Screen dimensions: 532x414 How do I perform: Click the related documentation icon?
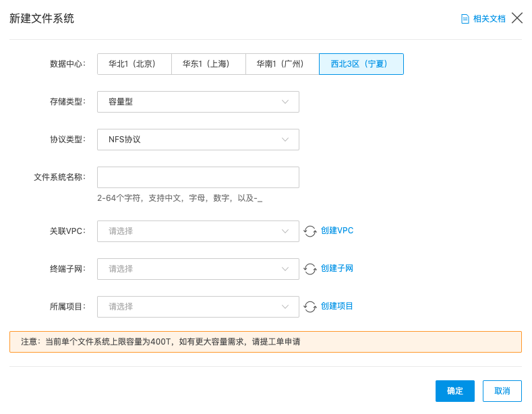click(x=465, y=19)
